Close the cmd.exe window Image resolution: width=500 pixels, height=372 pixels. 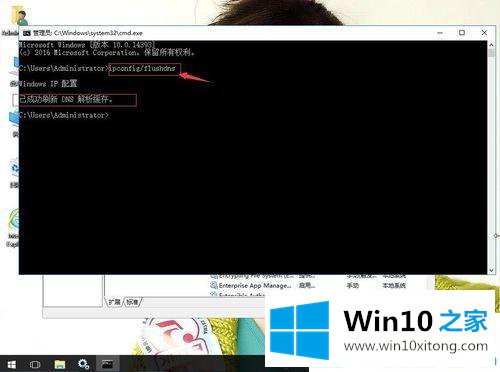(x=484, y=33)
